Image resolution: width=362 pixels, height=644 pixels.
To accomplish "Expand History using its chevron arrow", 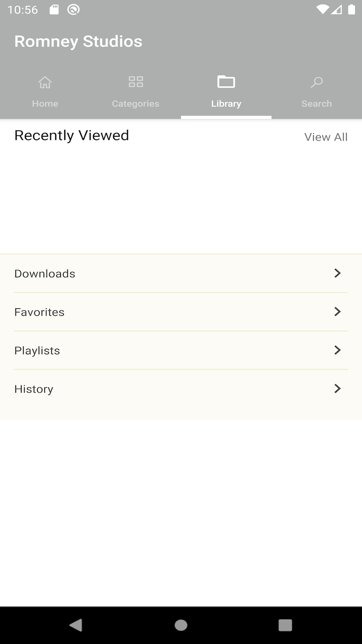I will (337, 388).
